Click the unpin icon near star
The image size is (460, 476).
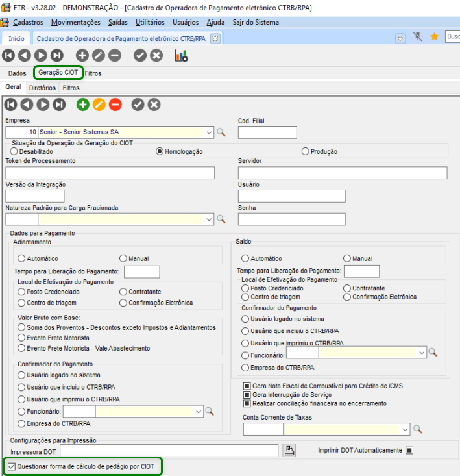pyautogui.click(x=418, y=37)
